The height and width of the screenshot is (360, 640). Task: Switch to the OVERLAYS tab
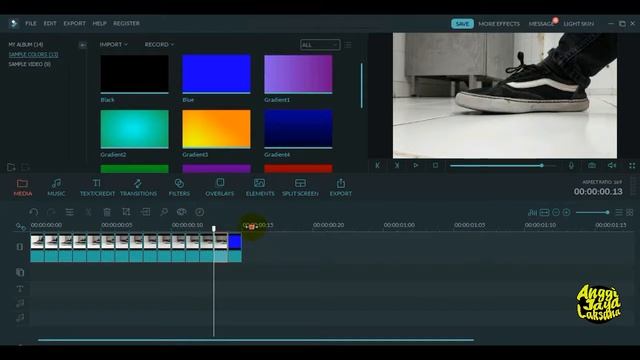(x=220, y=187)
